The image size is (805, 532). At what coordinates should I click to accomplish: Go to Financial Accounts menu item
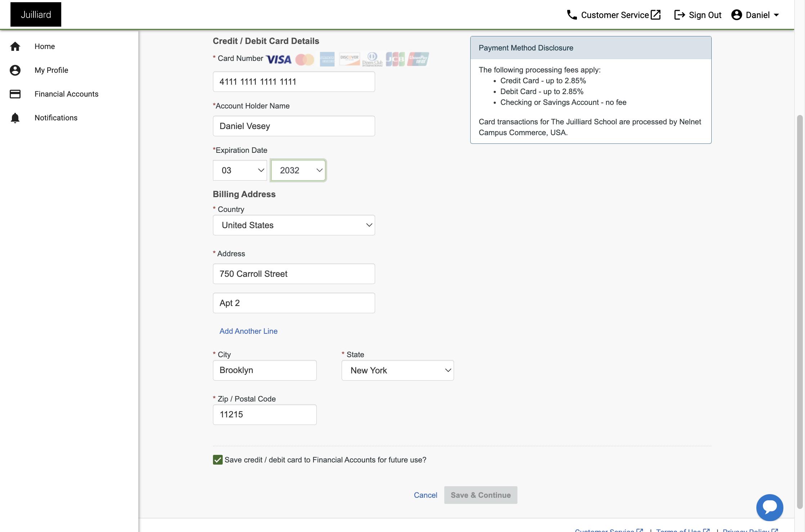[66, 94]
